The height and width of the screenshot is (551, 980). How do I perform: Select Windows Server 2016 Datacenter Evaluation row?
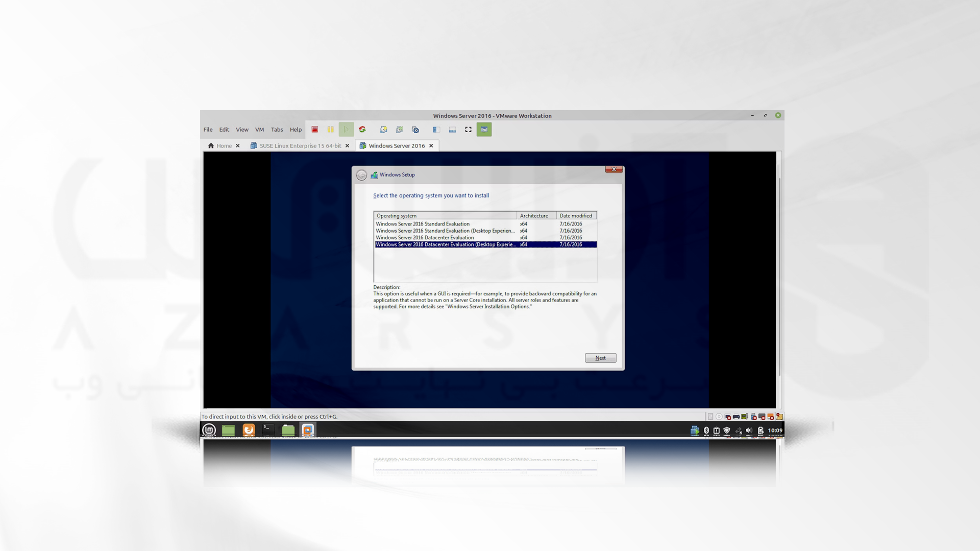point(485,238)
